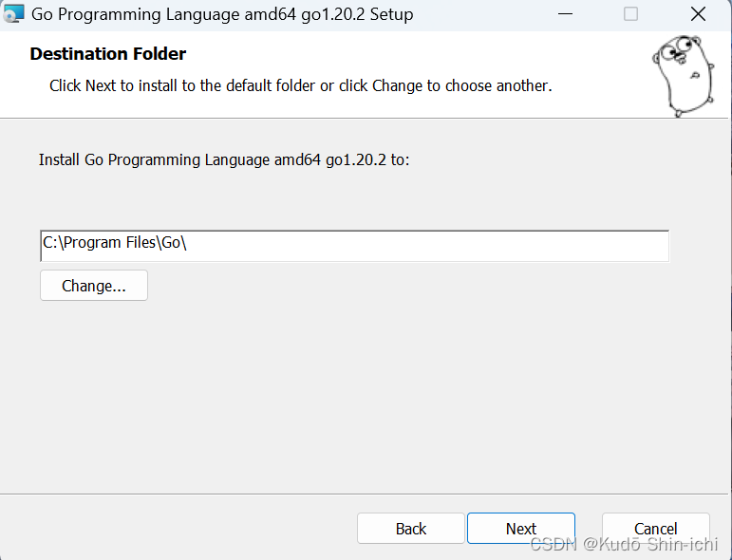Close the setup window

(x=698, y=14)
